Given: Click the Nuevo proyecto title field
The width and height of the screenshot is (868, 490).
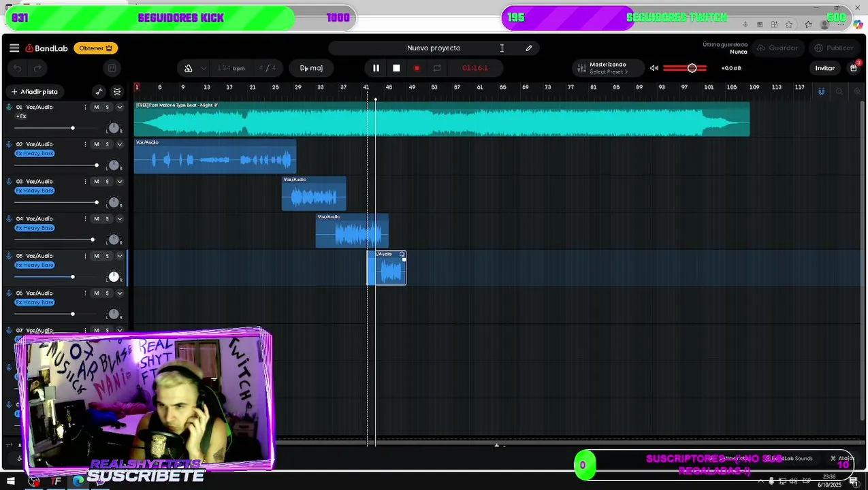Looking at the screenshot, I should click(434, 48).
